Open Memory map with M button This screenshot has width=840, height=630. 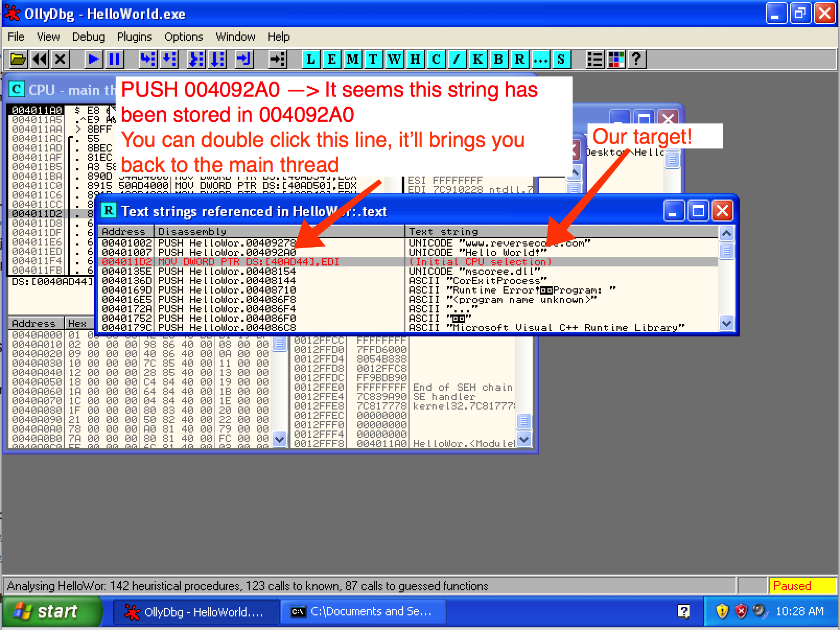pyautogui.click(x=353, y=59)
